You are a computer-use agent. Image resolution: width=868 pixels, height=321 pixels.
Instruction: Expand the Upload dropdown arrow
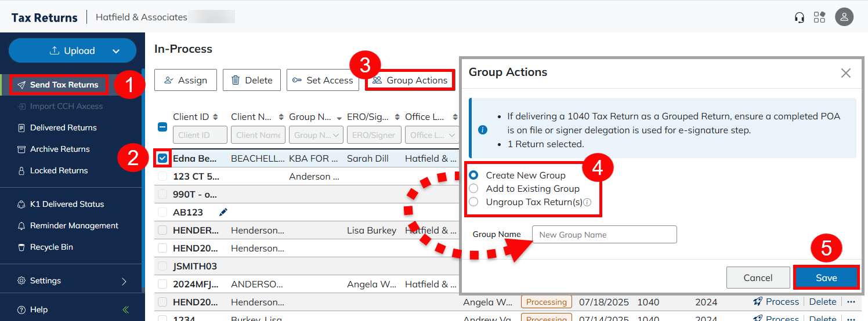[x=116, y=51]
